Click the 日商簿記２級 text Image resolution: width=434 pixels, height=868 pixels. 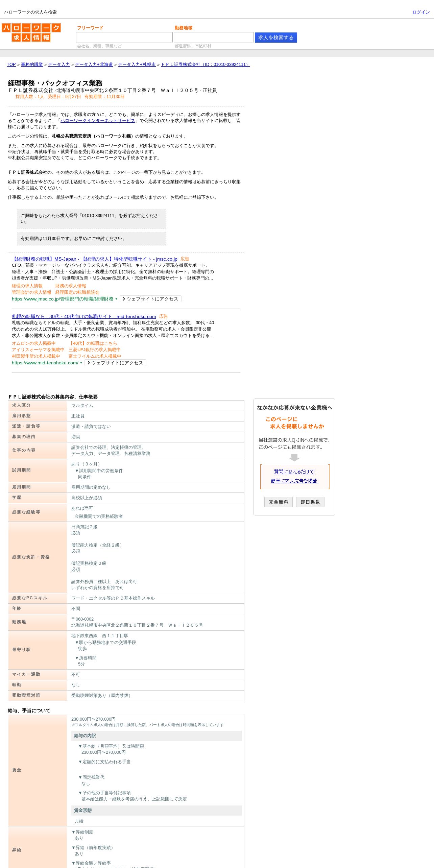[85, 527]
